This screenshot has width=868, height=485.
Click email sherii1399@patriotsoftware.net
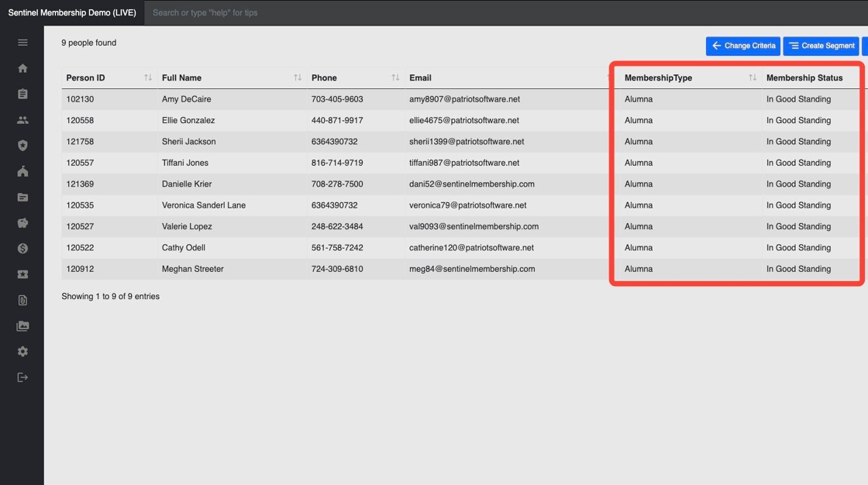click(x=467, y=141)
